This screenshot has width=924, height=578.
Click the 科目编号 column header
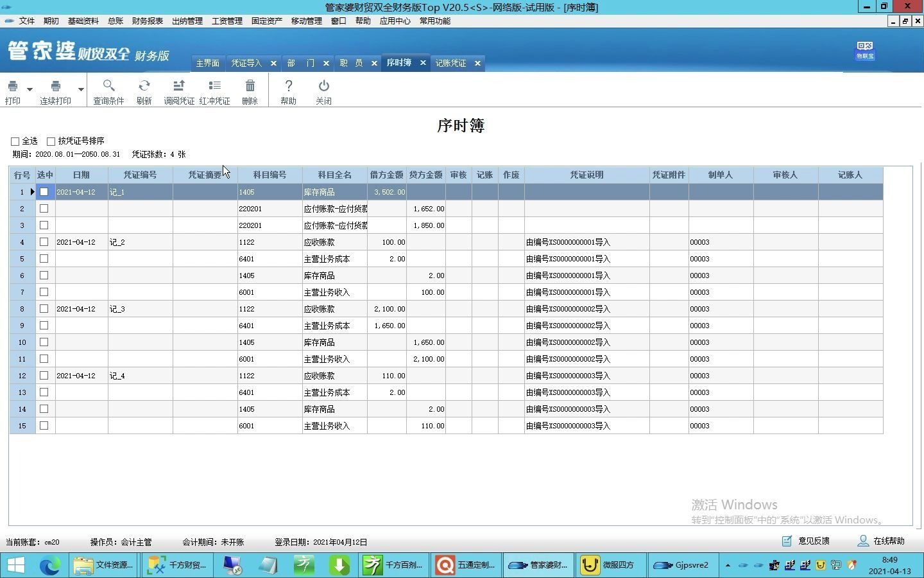tap(269, 175)
